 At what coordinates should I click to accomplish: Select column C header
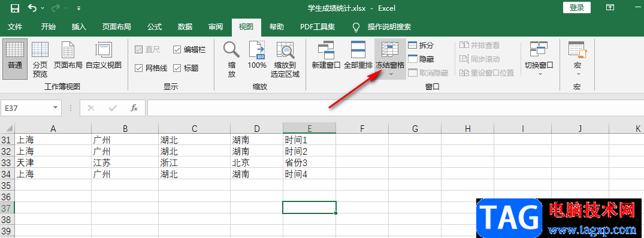pyautogui.click(x=194, y=129)
